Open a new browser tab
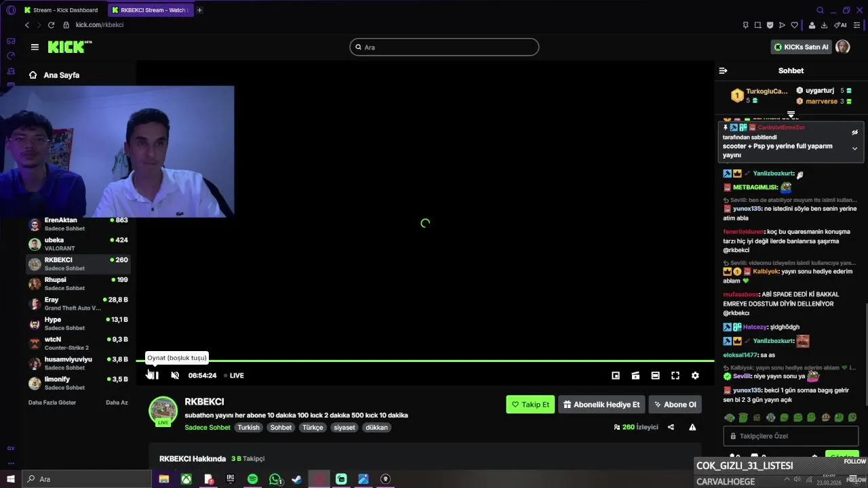This screenshot has height=488, width=868. tap(199, 10)
